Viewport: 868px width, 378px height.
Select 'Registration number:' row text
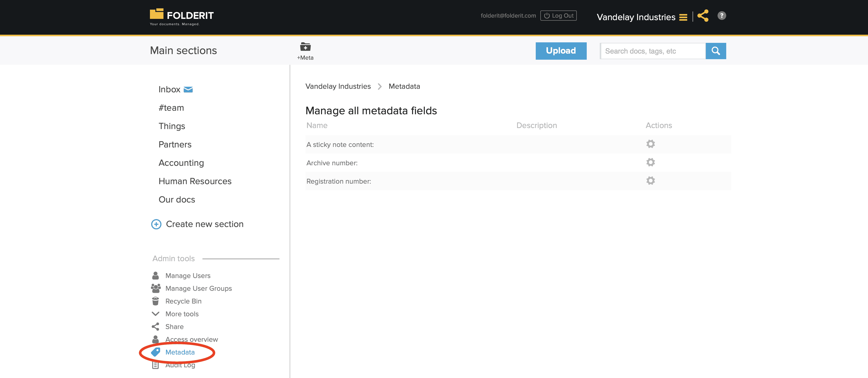(339, 181)
